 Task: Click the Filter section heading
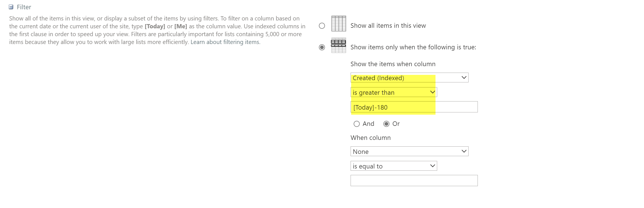[24, 7]
